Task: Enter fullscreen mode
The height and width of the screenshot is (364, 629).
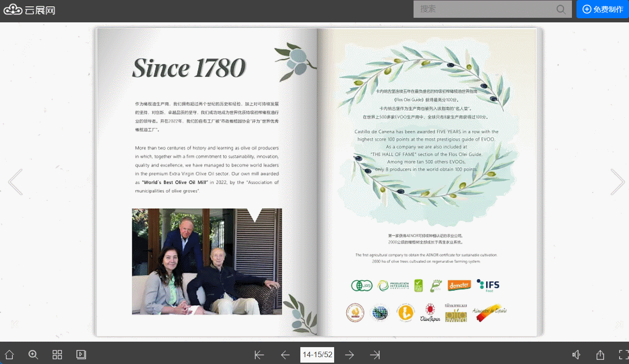Action: pos(624,355)
